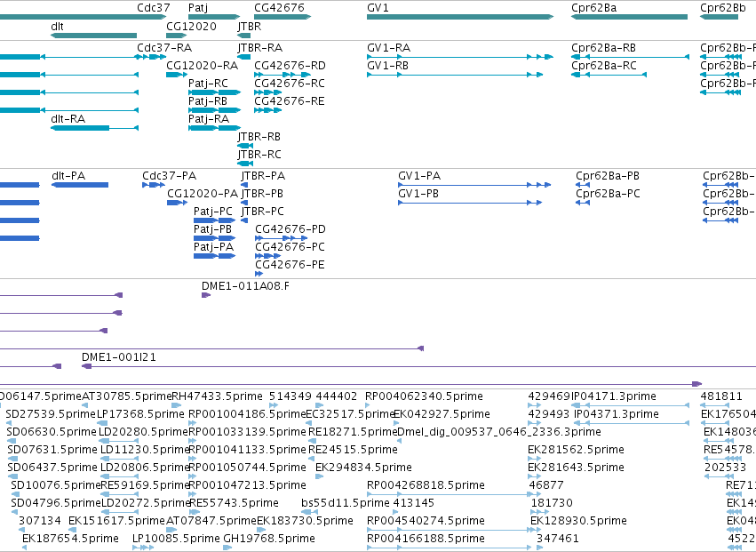Click the CG42676-RD transcript label
The height and width of the screenshot is (552, 756).
click(290, 65)
